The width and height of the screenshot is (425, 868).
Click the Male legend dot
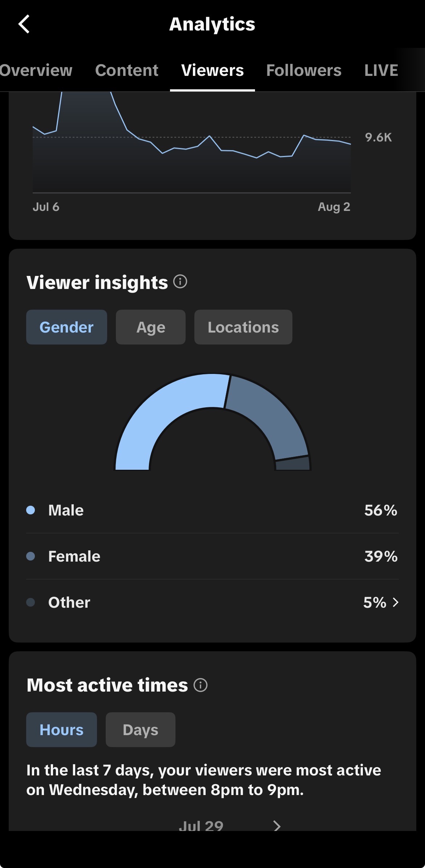pos(31,510)
